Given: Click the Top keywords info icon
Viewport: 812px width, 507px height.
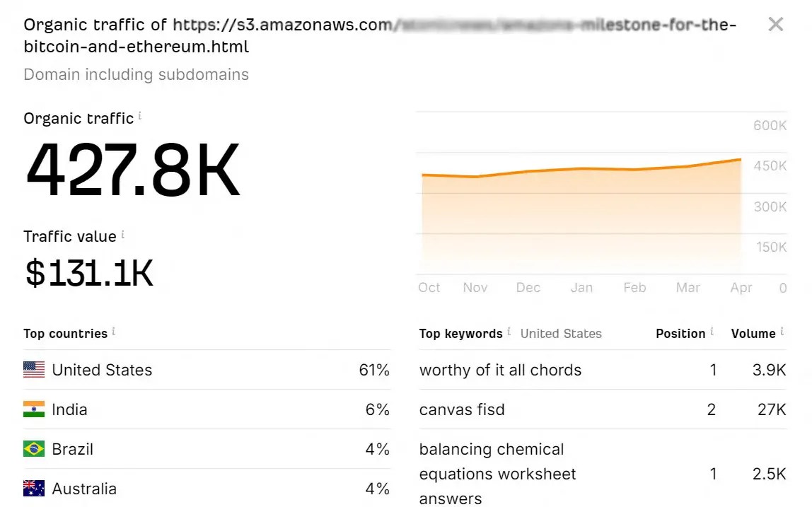Looking at the screenshot, I should click(508, 330).
